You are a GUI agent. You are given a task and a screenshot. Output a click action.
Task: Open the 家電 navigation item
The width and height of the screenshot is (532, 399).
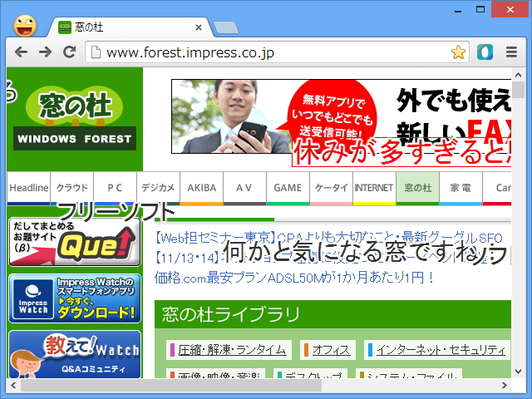pyautogui.click(x=461, y=189)
